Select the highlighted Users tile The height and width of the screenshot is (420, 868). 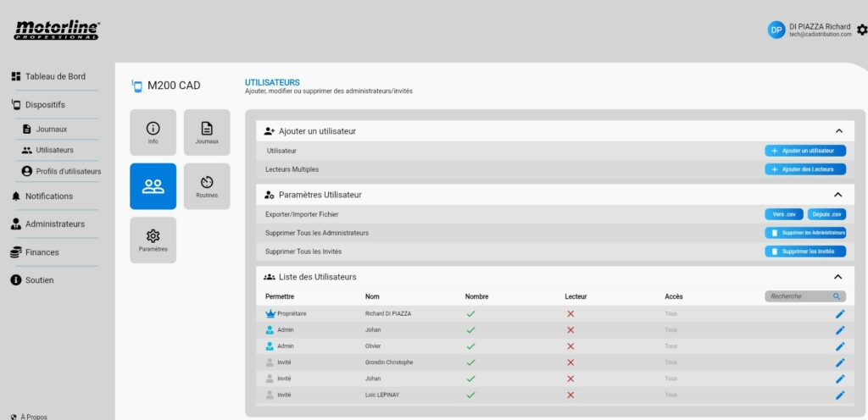coord(153,186)
